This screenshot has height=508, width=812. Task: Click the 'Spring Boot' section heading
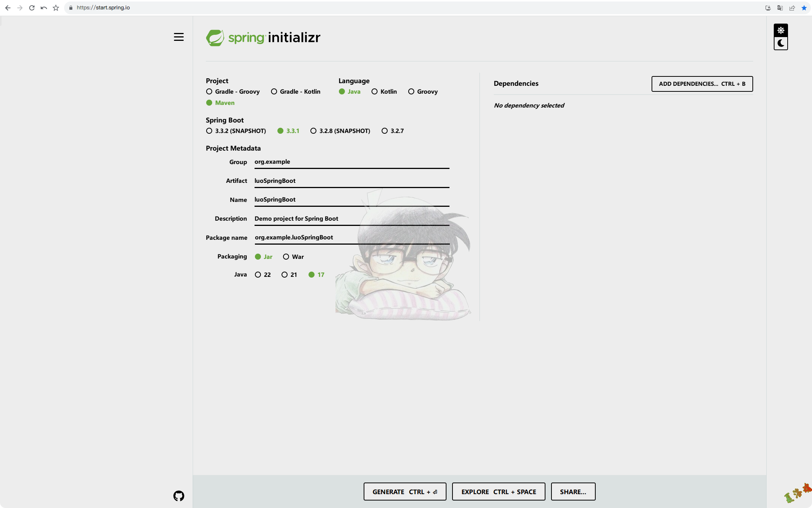coord(225,120)
